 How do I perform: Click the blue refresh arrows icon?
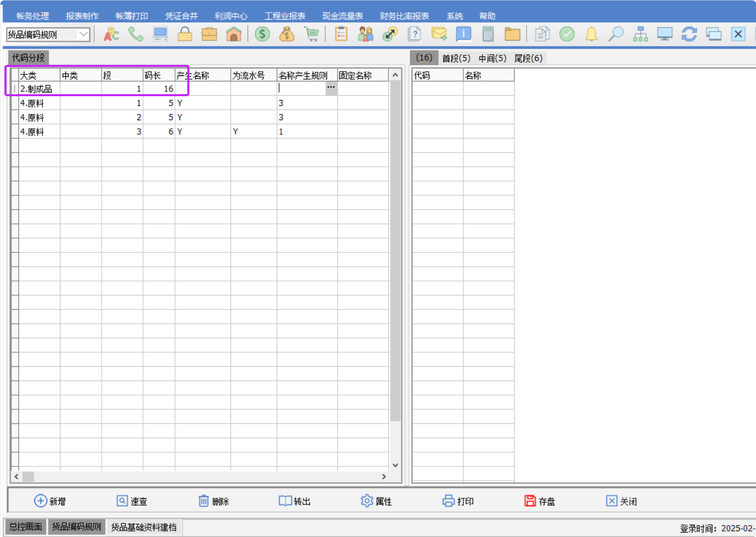click(x=689, y=34)
